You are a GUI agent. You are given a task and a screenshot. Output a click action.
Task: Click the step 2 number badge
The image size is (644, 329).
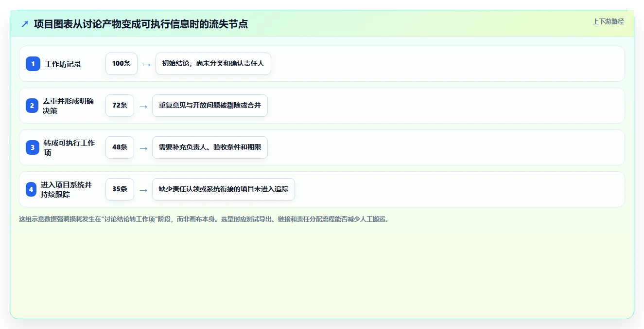32,106
